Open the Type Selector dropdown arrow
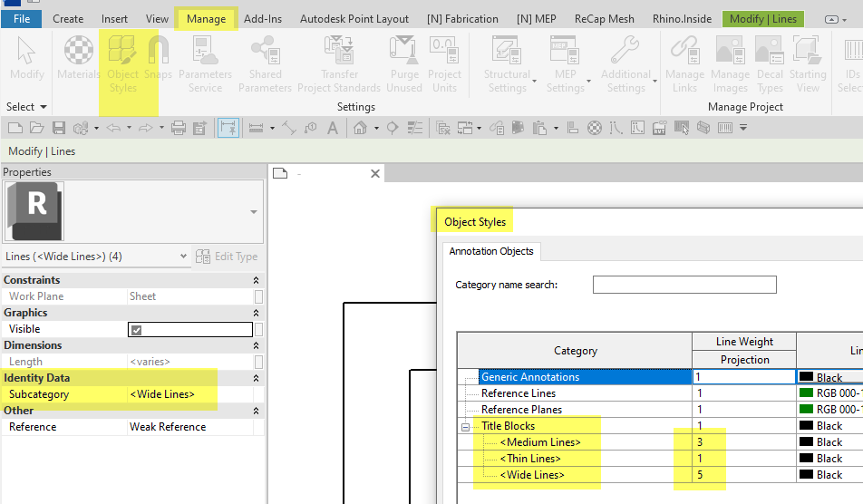 (254, 212)
